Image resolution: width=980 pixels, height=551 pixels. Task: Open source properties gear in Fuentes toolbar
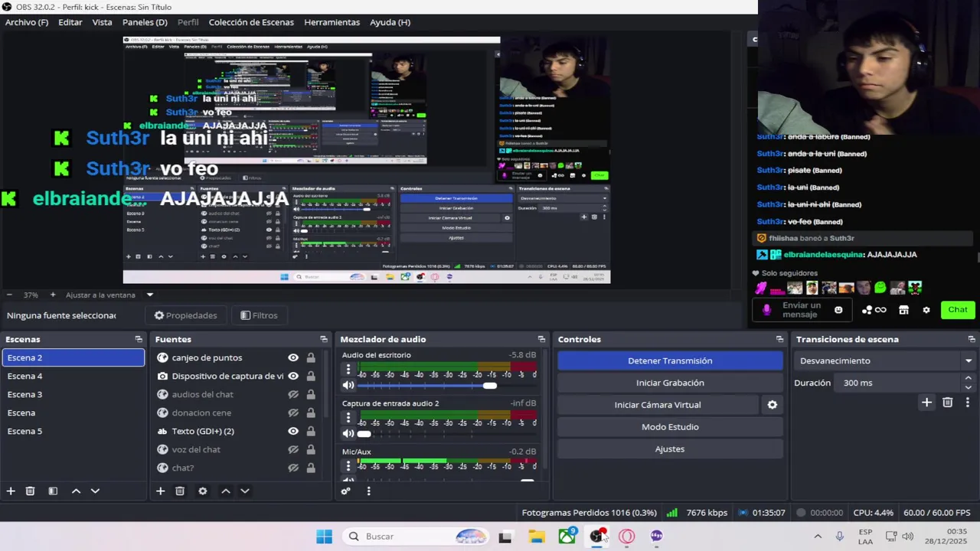202,491
